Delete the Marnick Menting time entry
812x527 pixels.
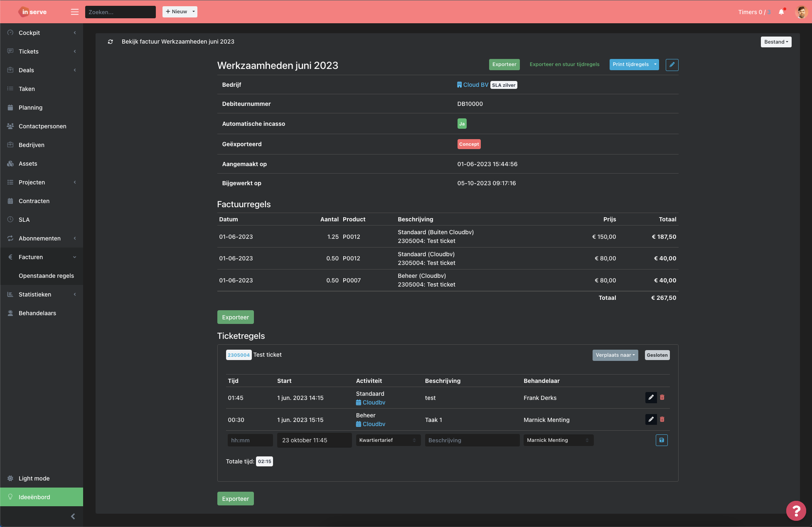[662, 419]
